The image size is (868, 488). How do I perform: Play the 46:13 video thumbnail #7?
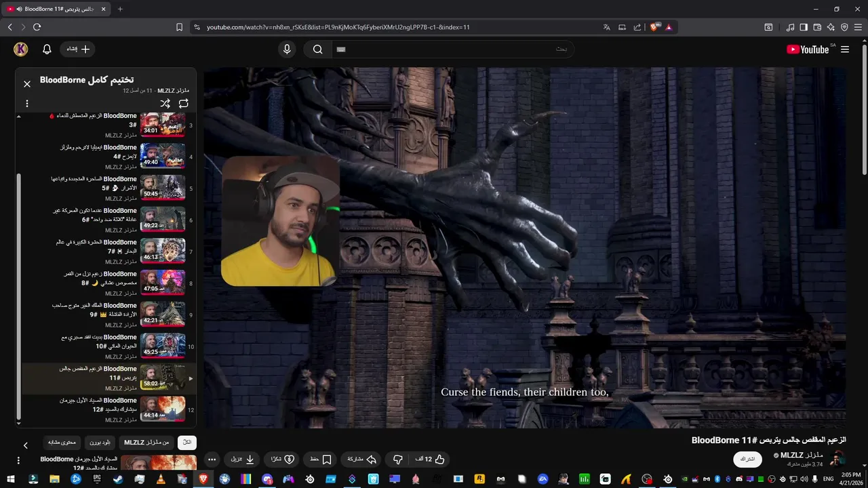163,251
